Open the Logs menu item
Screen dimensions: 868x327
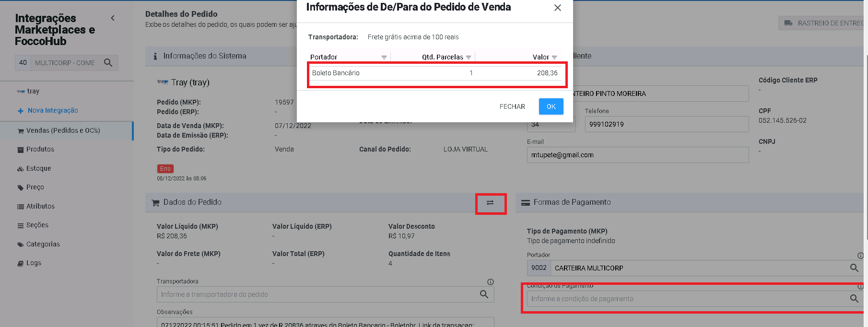(x=34, y=263)
